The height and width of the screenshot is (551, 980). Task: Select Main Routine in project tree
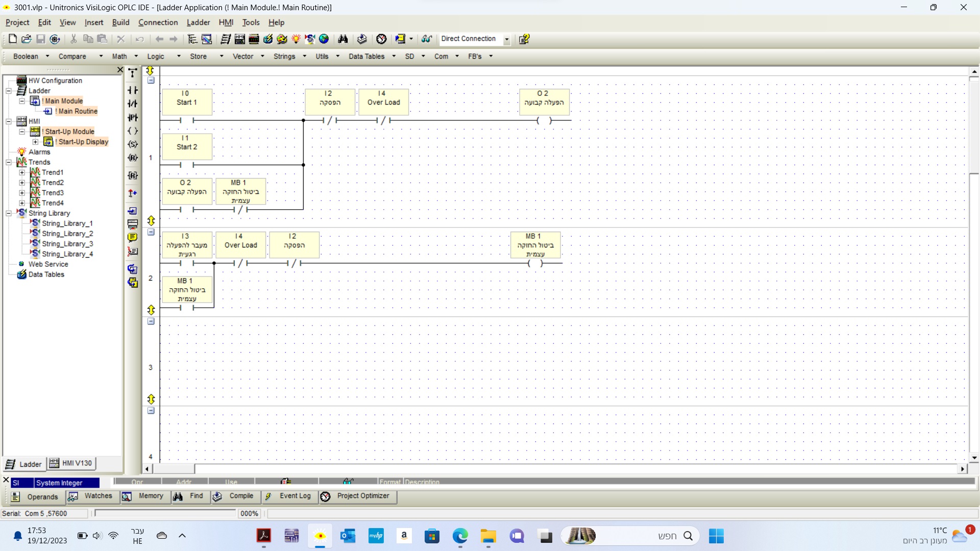[x=77, y=111]
